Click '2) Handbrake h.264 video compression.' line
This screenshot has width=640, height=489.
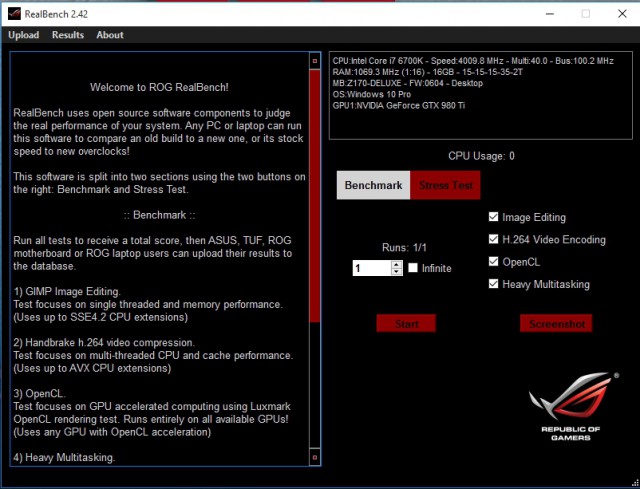coord(104,342)
